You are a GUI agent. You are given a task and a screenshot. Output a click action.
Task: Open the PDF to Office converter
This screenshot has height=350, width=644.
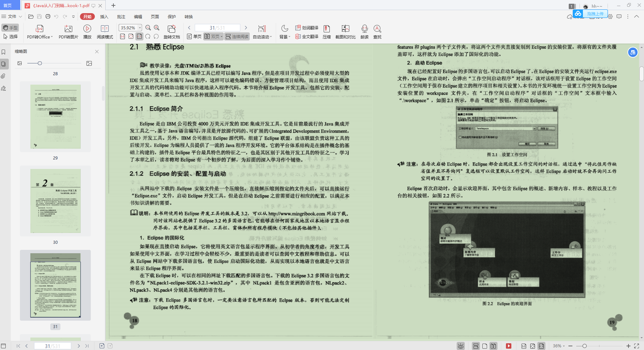(x=40, y=32)
